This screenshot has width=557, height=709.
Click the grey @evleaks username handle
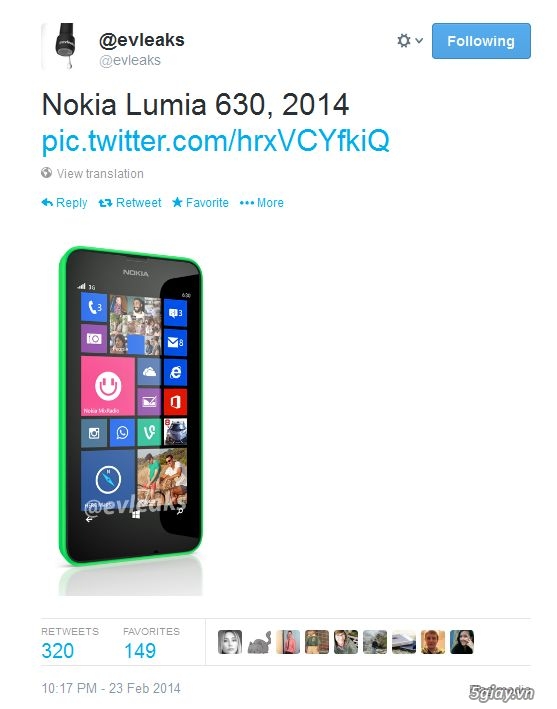pos(130,61)
